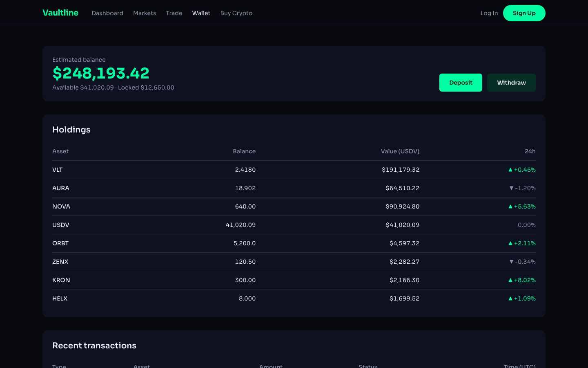This screenshot has width=588, height=368.
Task: Click the ZENX balance 120.50
Action: (x=245, y=262)
